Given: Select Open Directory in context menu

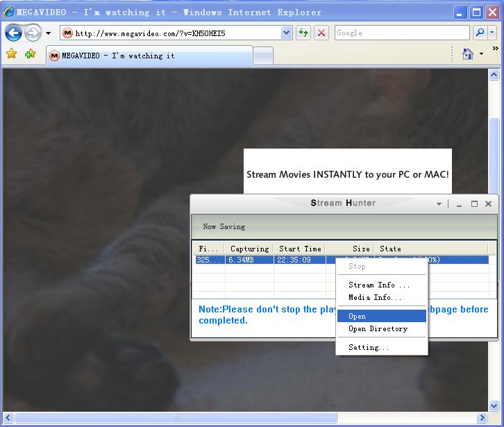Looking at the screenshot, I should click(378, 329).
